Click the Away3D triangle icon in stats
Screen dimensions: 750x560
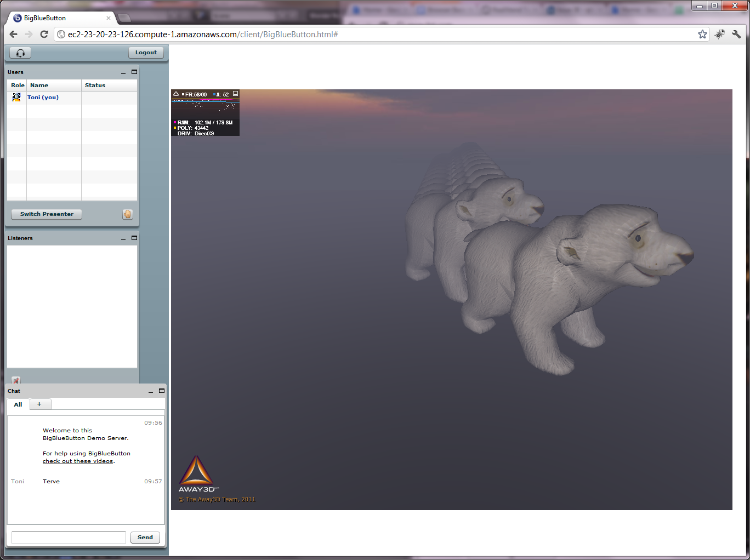click(x=176, y=94)
